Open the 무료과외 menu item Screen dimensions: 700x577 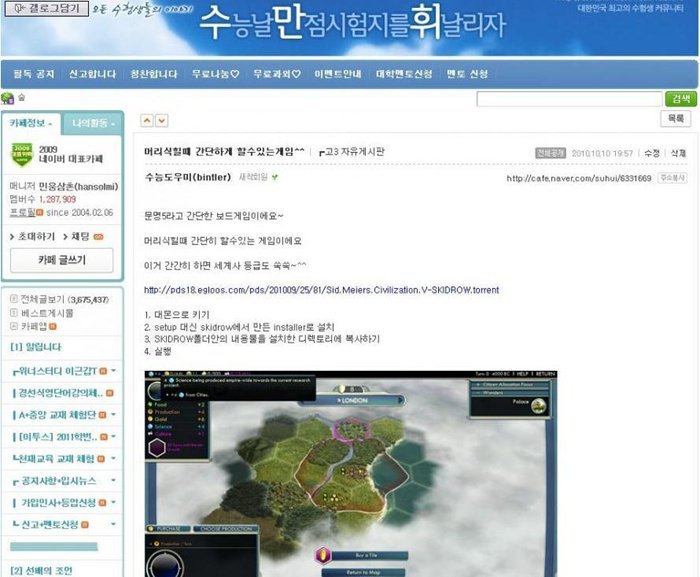[x=277, y=74]
